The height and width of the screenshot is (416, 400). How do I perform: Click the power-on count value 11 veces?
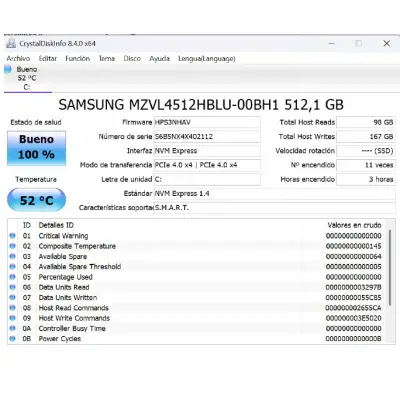[x=366, y=165]
